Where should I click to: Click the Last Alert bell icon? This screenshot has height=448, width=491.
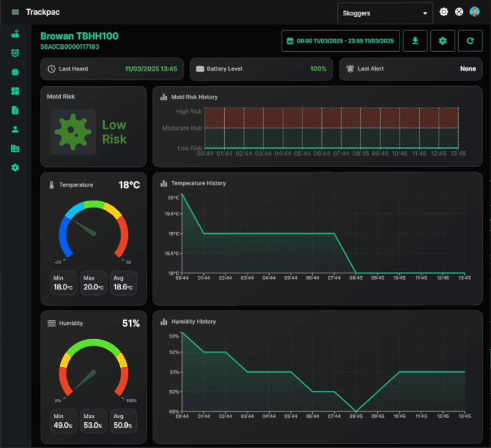click(350, 68)
